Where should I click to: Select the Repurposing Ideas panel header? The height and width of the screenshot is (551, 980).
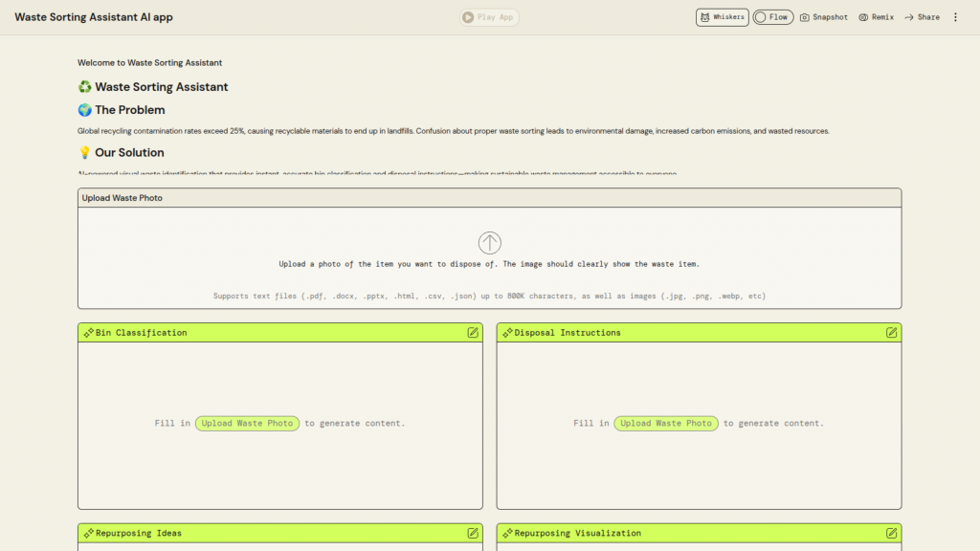(x=139, y=533)
